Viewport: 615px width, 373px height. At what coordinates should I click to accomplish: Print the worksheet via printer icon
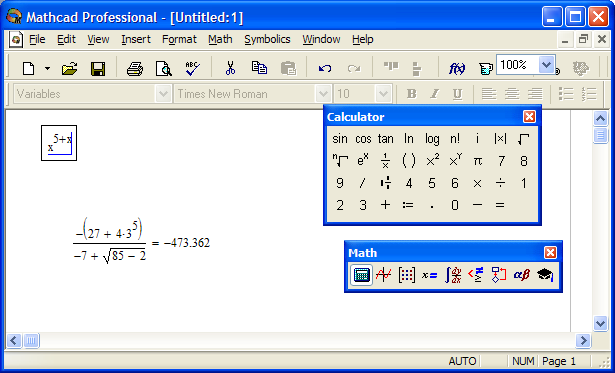[x=135, y=69]
